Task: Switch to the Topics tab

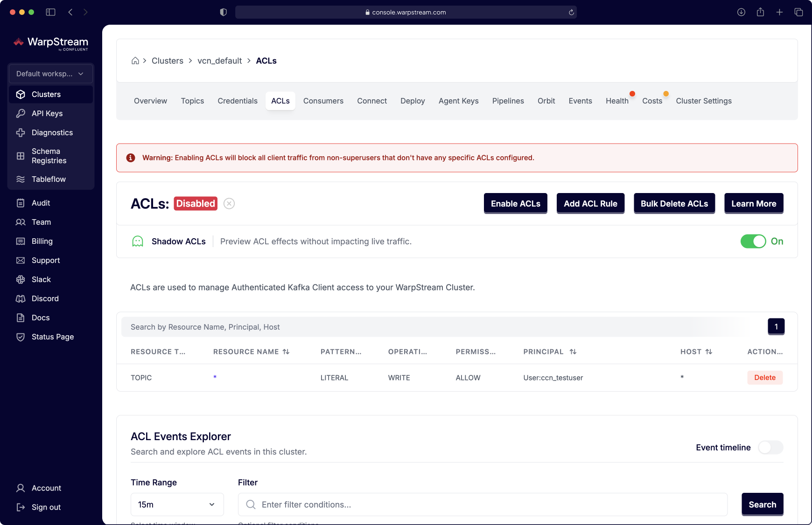Action: (192, 101)
